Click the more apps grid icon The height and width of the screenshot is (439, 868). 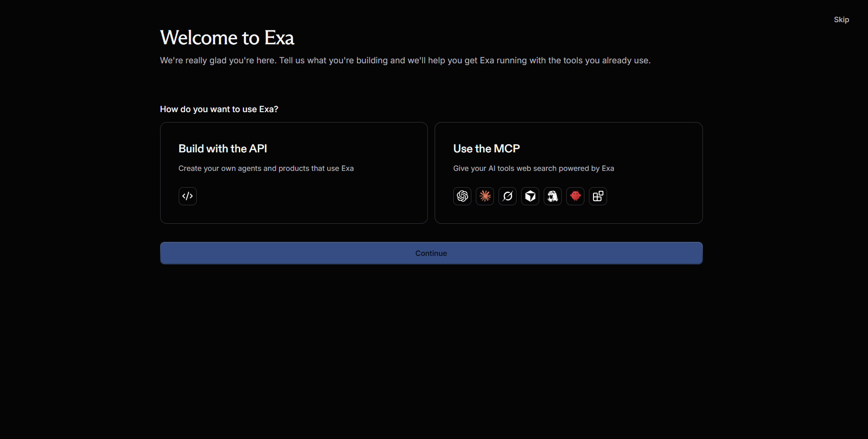coord(598,196)
